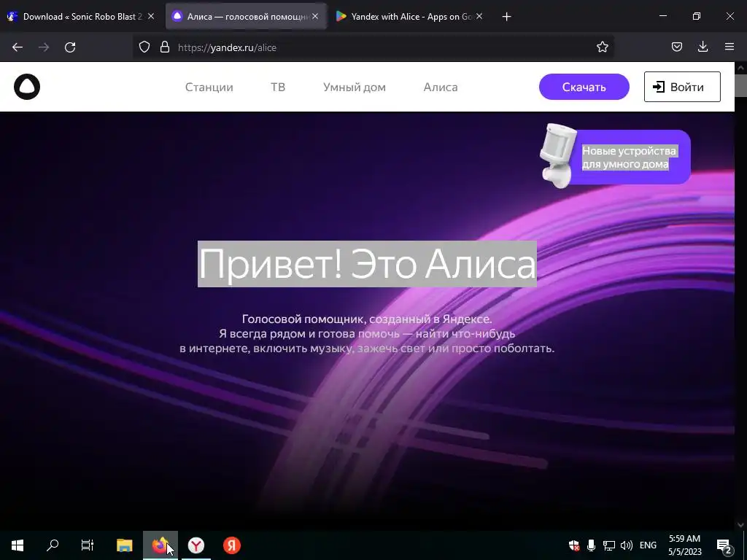Open Windows taskbar search
Screen dimensions: 747x560
click(x=53, y=545)
